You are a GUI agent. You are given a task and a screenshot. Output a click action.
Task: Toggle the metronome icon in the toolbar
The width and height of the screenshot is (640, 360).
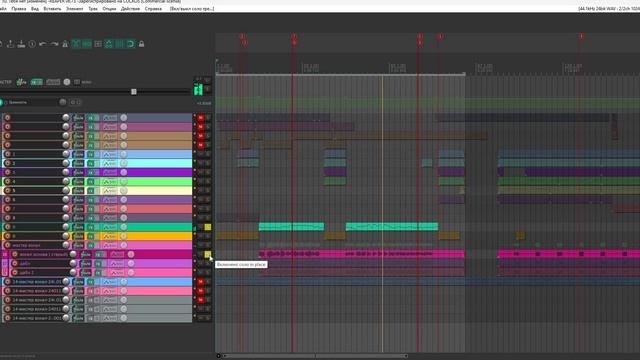65,44
